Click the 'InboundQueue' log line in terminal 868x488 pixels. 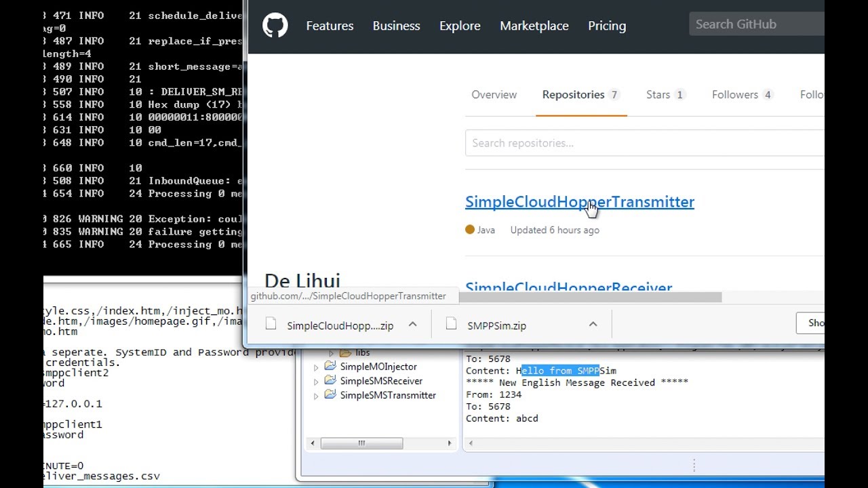[x=142, y=181]
